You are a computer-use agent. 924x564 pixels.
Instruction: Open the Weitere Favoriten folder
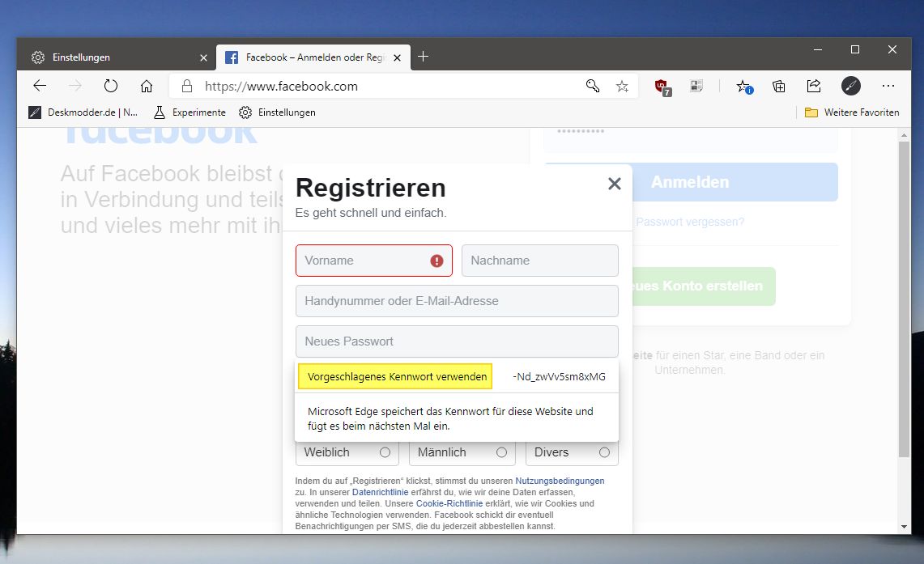(851, 112)
